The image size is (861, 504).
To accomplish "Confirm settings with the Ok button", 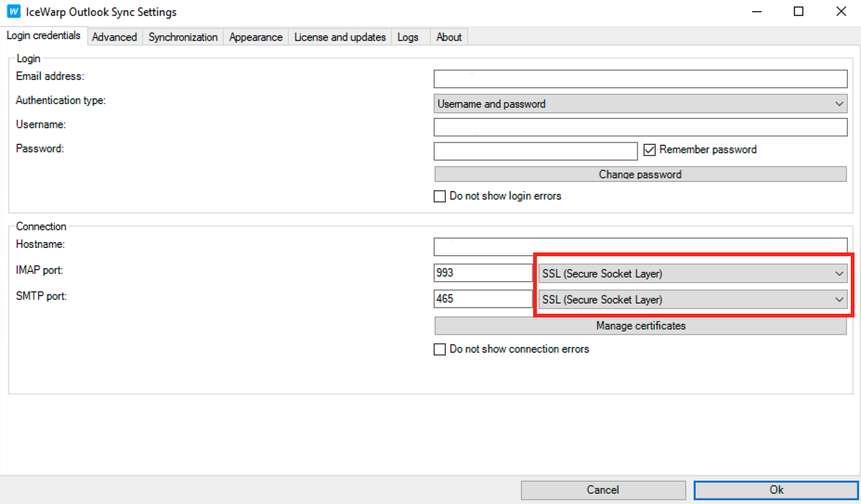I will [x=776, y=490].
